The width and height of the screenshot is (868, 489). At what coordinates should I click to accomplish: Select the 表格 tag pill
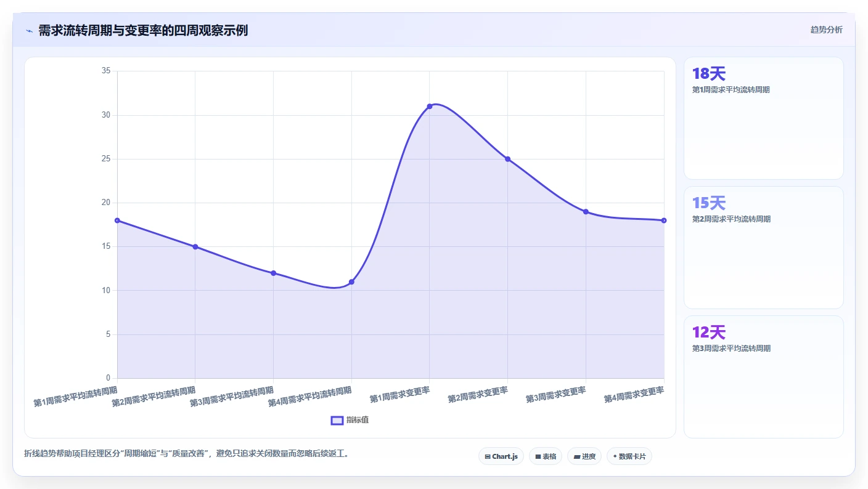click(546, 456)
